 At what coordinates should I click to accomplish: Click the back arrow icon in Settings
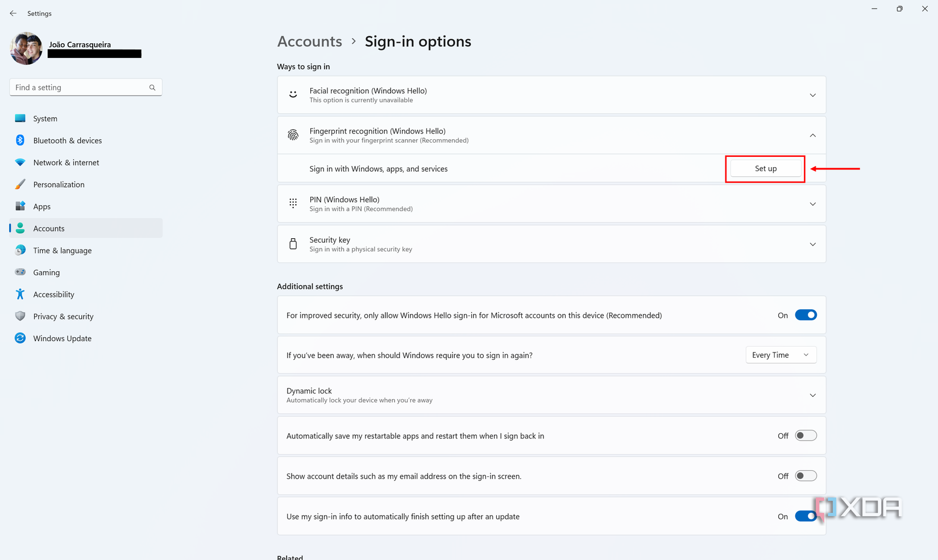13,13
